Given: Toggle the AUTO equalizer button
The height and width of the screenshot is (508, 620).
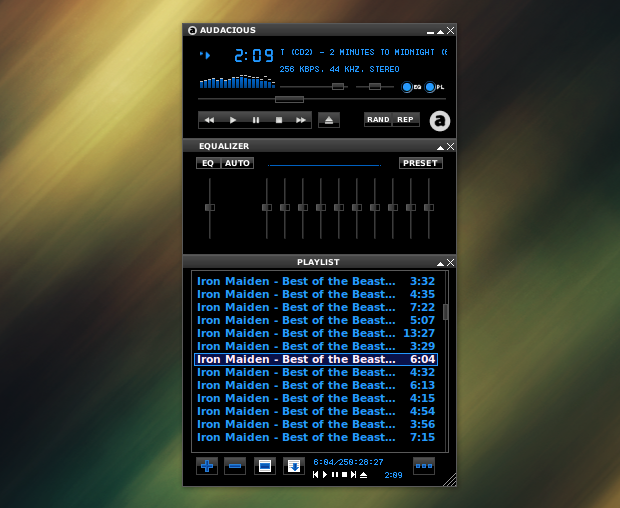Looking at the screenshot, I should tap(237, 163).
